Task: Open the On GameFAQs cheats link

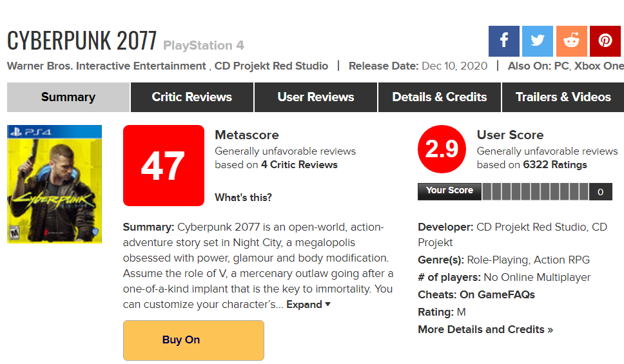Action: [497, 295]
